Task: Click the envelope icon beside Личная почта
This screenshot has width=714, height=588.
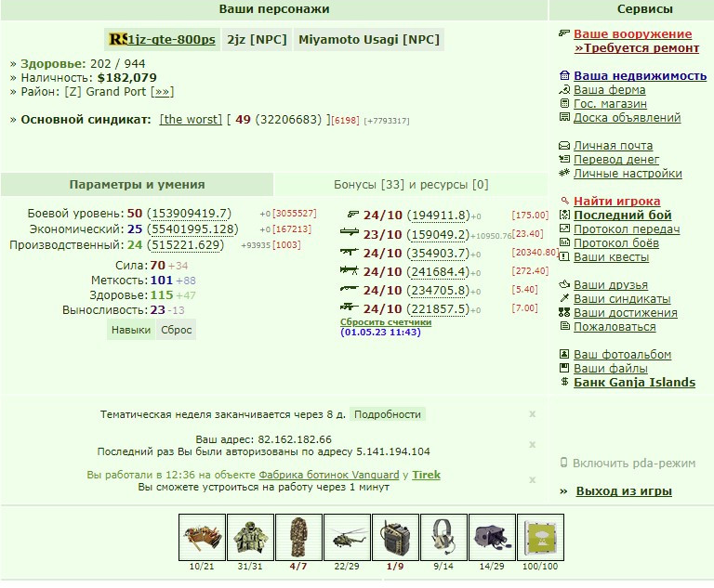Action: [564, 146]
